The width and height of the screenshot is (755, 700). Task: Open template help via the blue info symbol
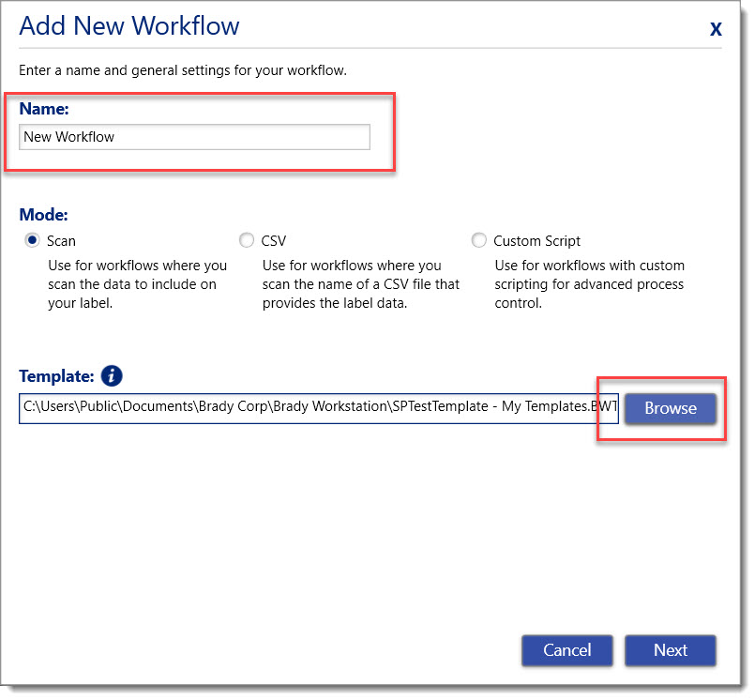click(111, 375)
